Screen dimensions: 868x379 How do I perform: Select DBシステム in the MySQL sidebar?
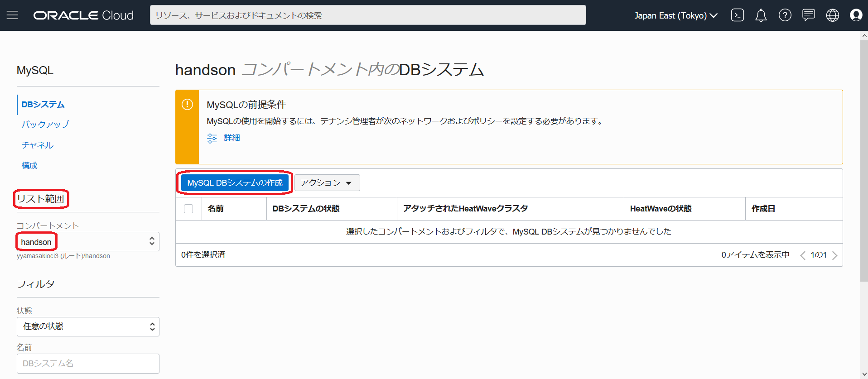pyautogui.click(x=43, y=105)
